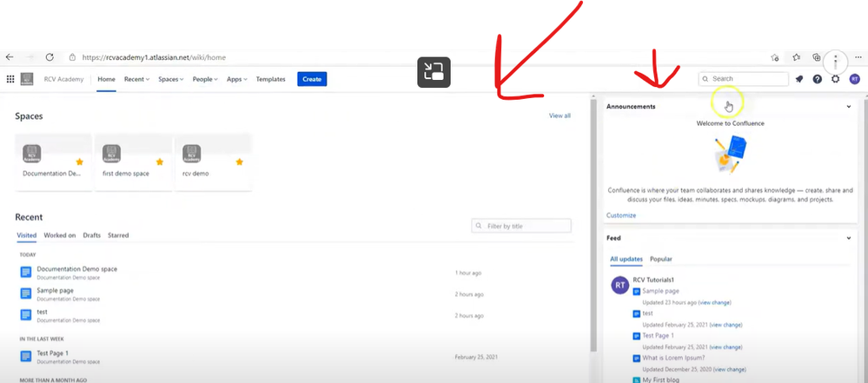868x383 pixels.
Task: Open RCV Tutorials1 profile link in Feed
Action: coord(653,280)
